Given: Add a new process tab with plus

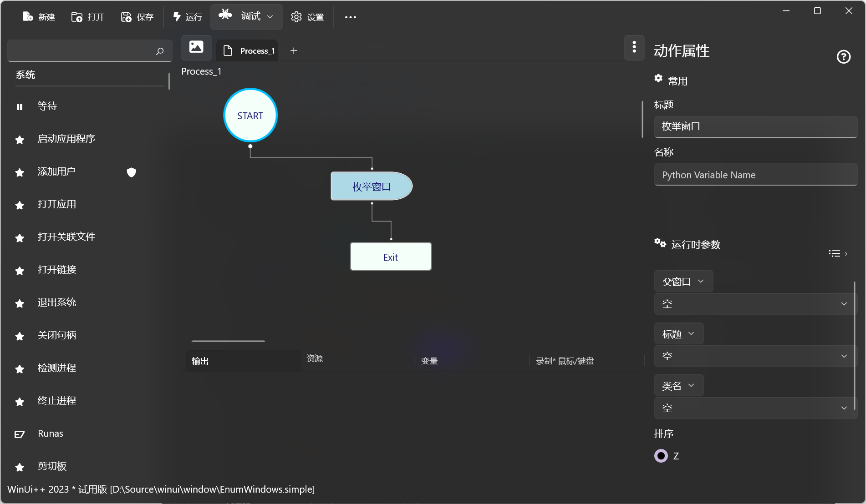Looking at the screenshot, I should [x=294, y=51].
